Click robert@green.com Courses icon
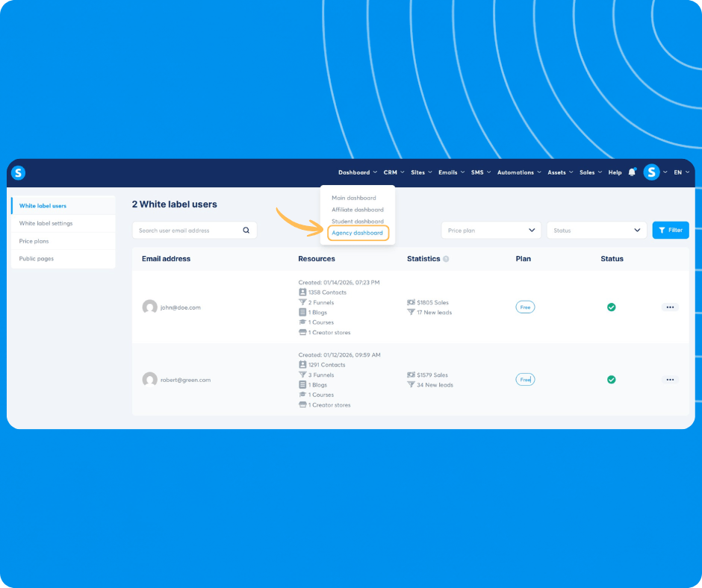Viewport: 702px width, 588px height. click(x=302, y=395)
